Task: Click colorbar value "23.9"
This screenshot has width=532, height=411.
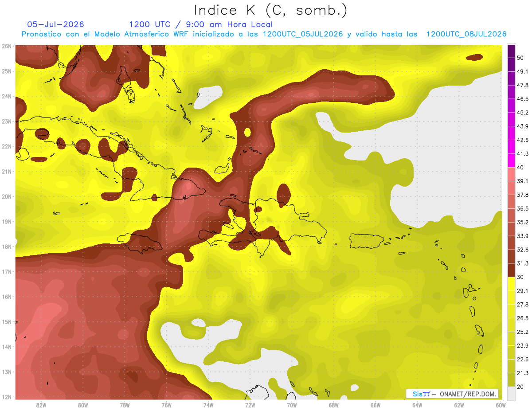Action: click(523, 346)
